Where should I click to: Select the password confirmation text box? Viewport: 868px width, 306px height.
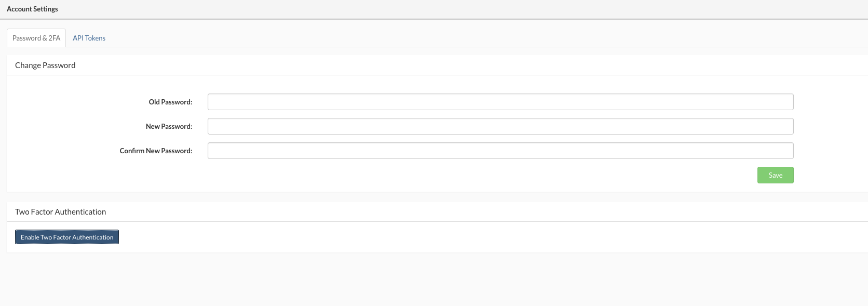pos(500,151)
